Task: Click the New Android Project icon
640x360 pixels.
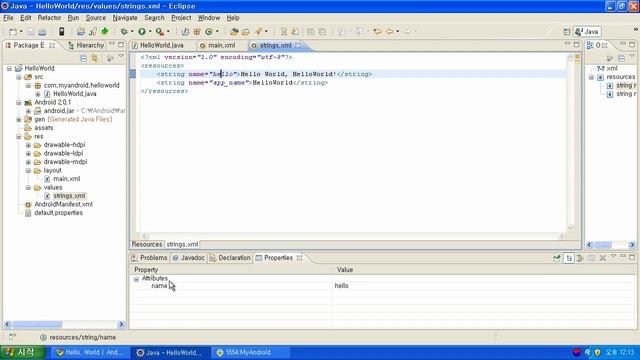Action: coord(81,31)
